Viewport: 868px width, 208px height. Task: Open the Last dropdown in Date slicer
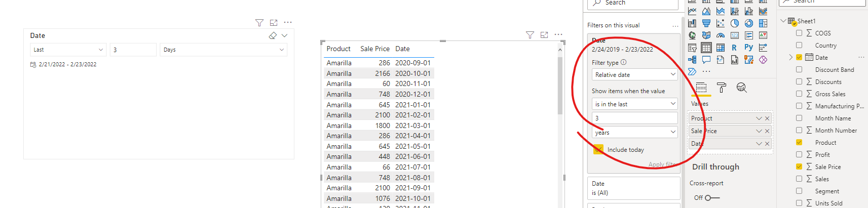click(68, 50)
